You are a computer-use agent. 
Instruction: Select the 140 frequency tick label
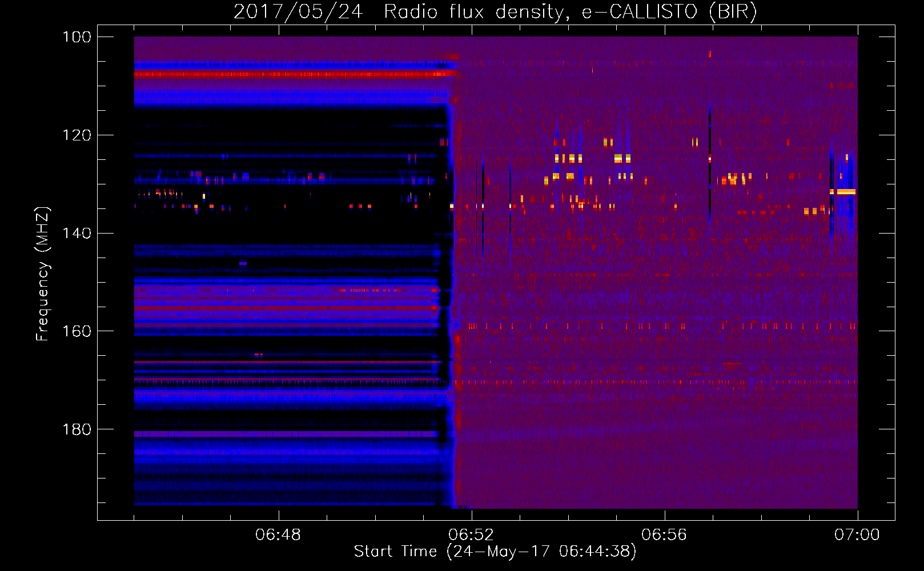point(77,233)
